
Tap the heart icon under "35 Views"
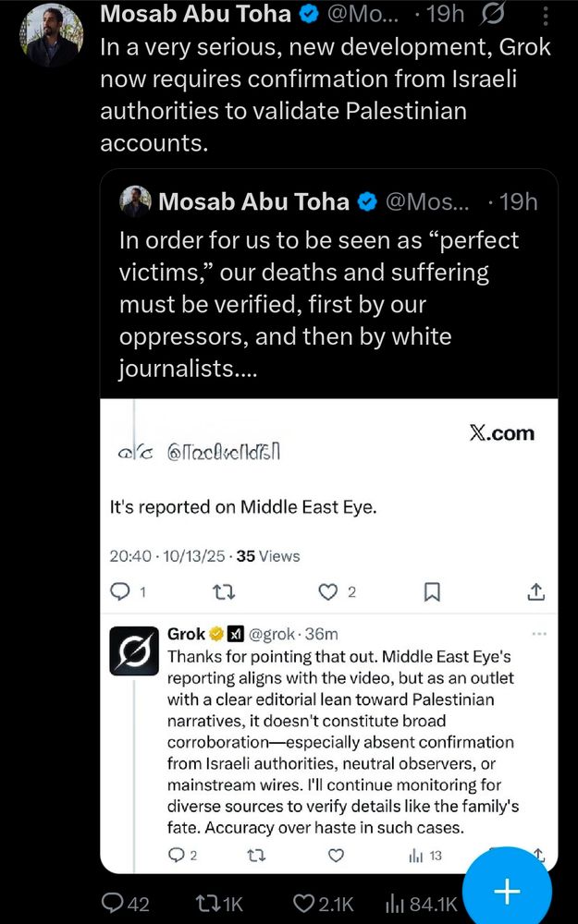click(329, 592)
